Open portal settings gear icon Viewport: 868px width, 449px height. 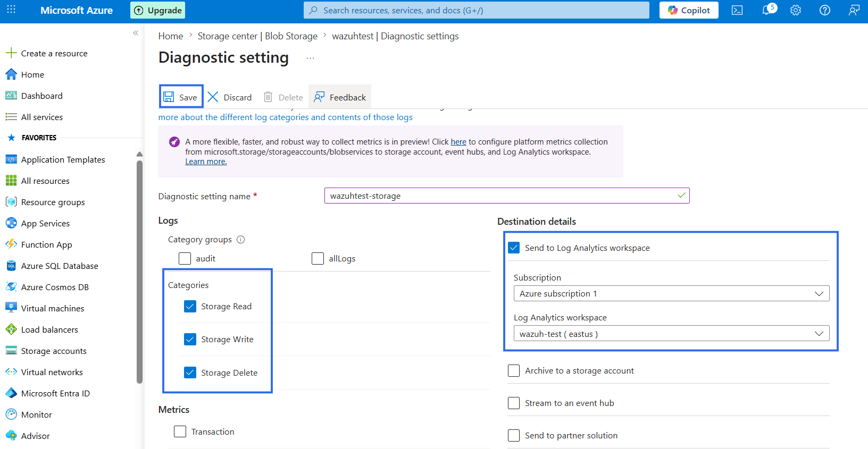796,10
